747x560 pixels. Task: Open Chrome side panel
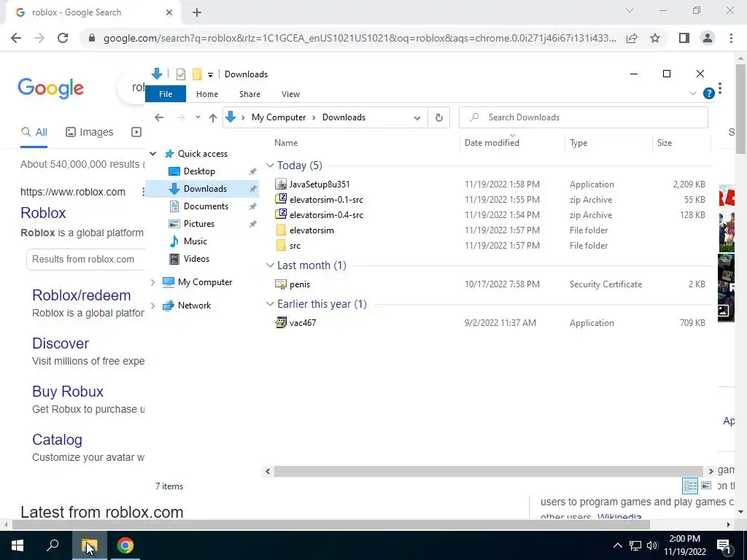point(684,38)
